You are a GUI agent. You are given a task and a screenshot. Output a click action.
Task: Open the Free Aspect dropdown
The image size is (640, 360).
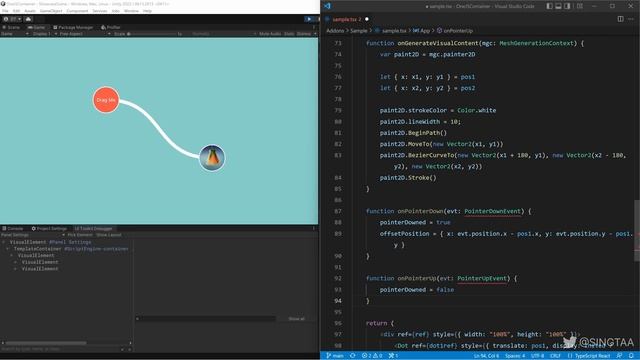[x=84, y=34]
